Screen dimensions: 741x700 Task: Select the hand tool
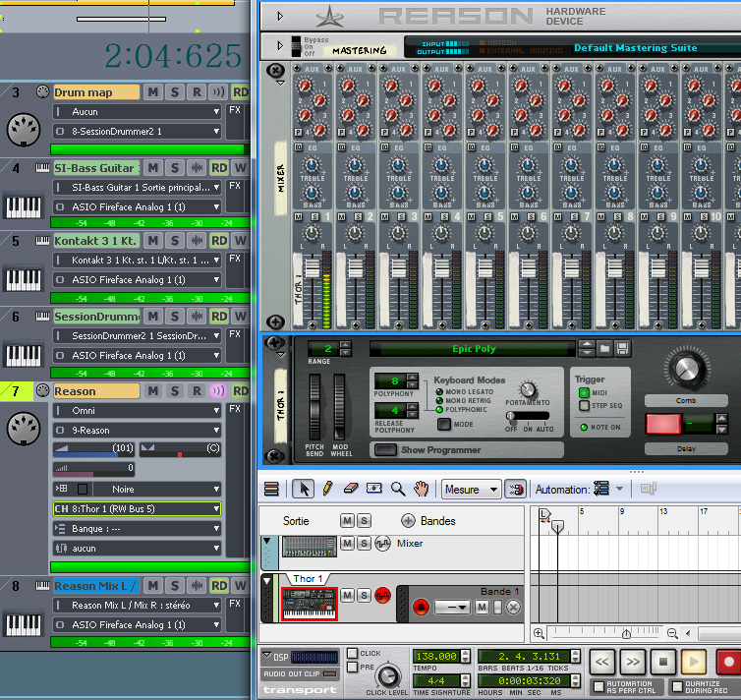421,489
